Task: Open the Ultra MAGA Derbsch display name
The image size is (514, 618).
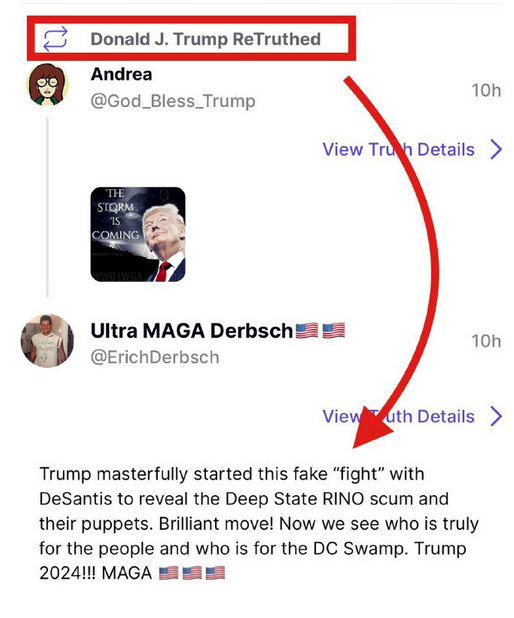Action: (192, 330)
